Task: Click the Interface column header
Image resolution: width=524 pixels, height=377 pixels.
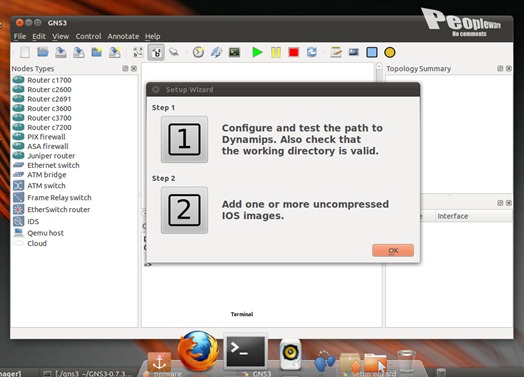Action: pyautogui.click(x=473, y=216)
